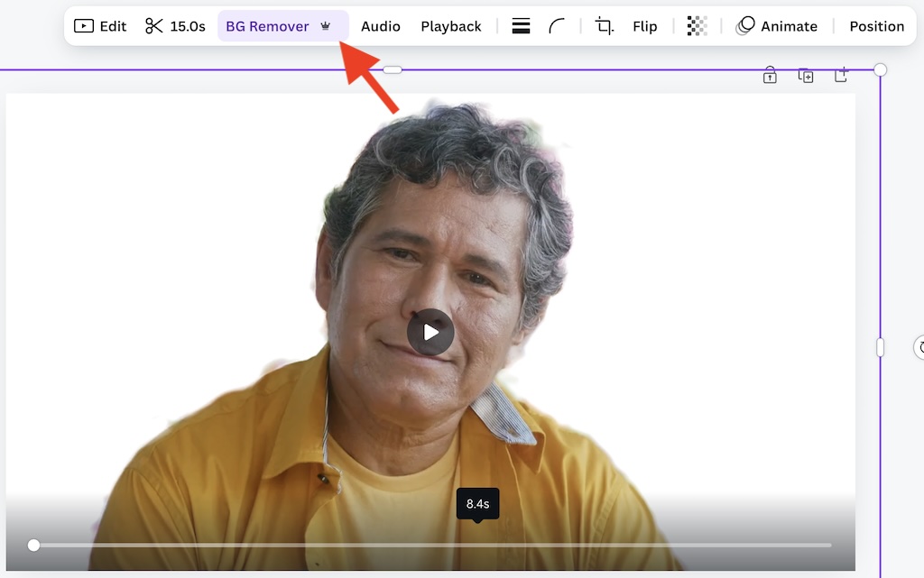
Task: Open the 15.0s trim duration
Action: click(188, 26)
